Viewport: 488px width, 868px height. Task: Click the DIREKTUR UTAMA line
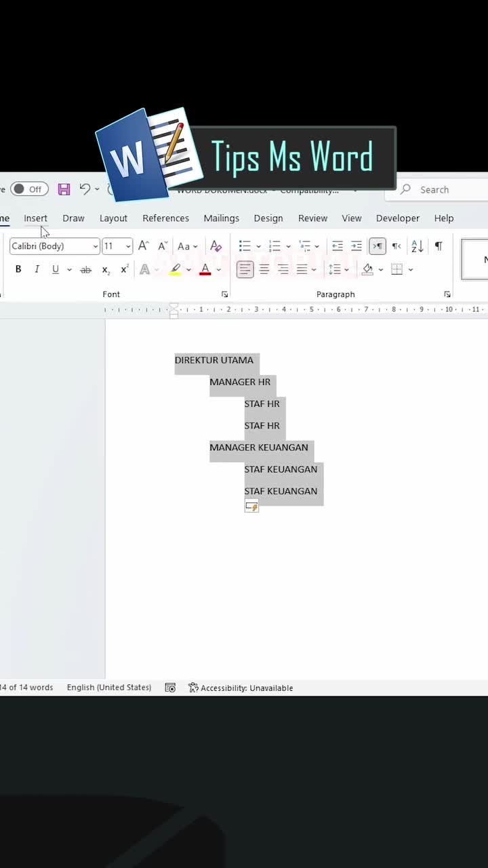click(214, 360)
